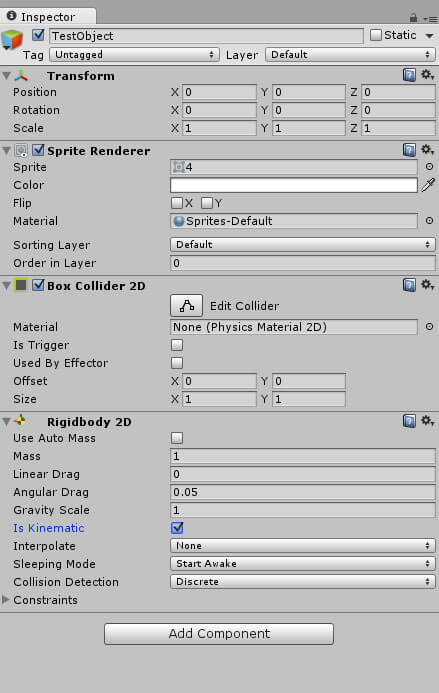439x693 pixels.
Task: Open the Sleeping Mode dropdown
Action: [x=303, y=564]
